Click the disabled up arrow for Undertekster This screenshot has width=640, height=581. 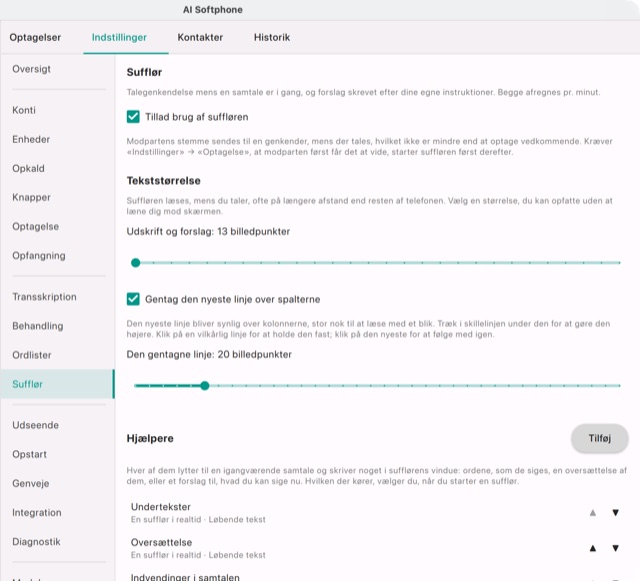[x=593, y=512]
